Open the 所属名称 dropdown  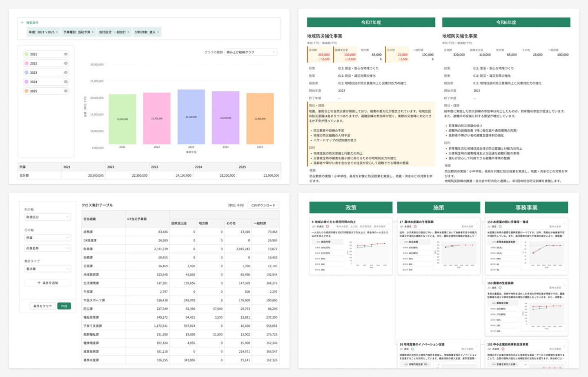(x=47, y=248)
